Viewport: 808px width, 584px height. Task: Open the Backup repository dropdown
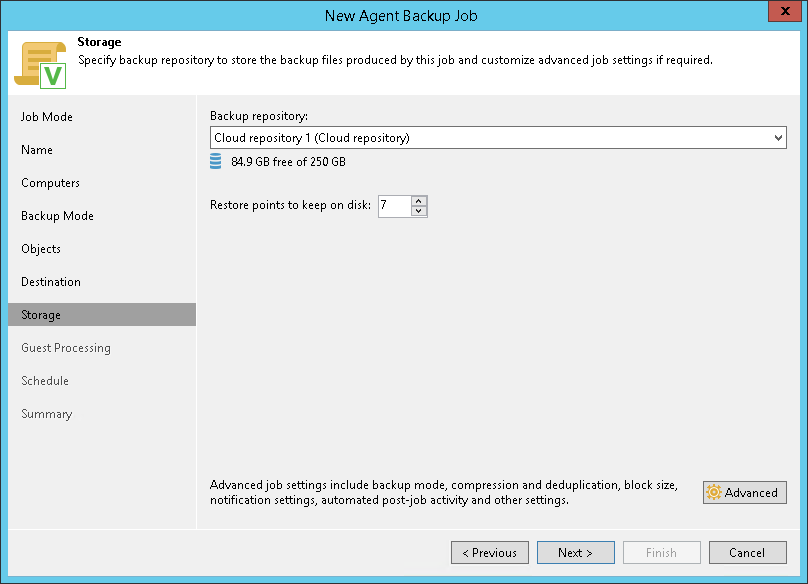778,138
